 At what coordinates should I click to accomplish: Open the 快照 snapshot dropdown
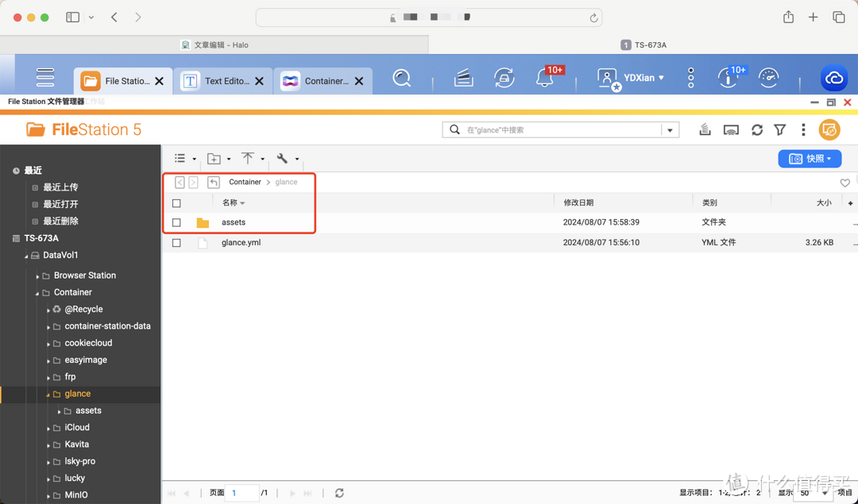[810, 159]
